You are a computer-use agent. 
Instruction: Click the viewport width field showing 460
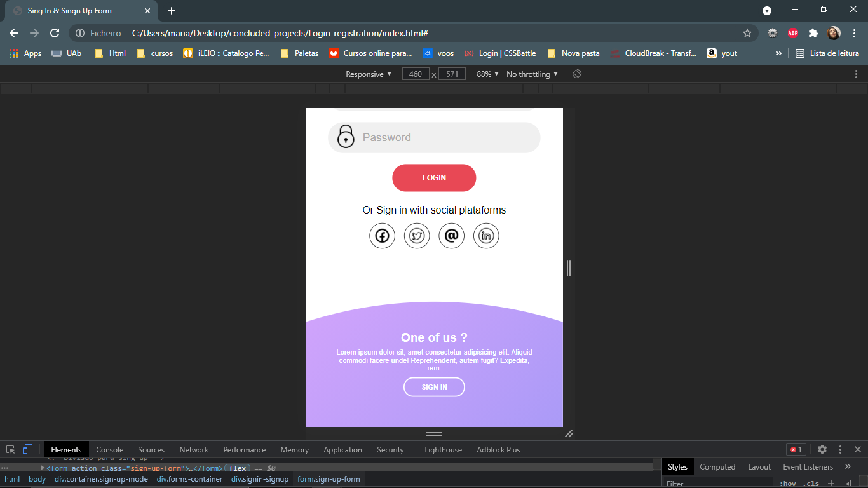(416, 74)
